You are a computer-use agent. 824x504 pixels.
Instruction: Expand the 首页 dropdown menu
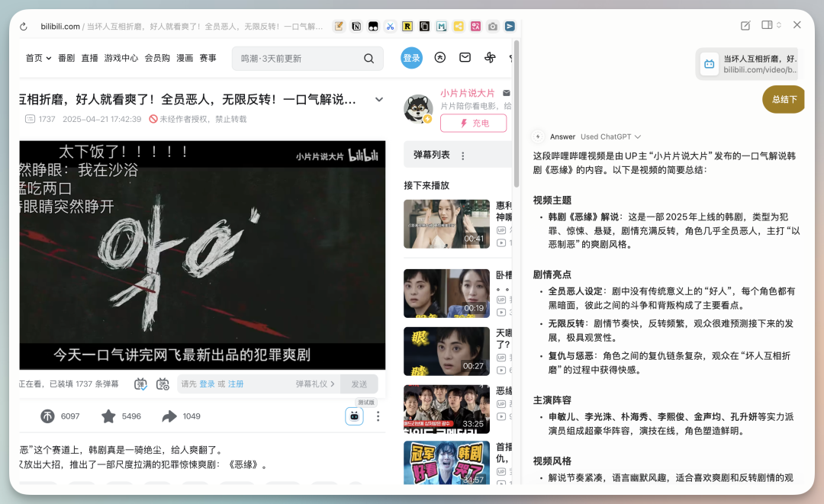click(x=38, y=58)
